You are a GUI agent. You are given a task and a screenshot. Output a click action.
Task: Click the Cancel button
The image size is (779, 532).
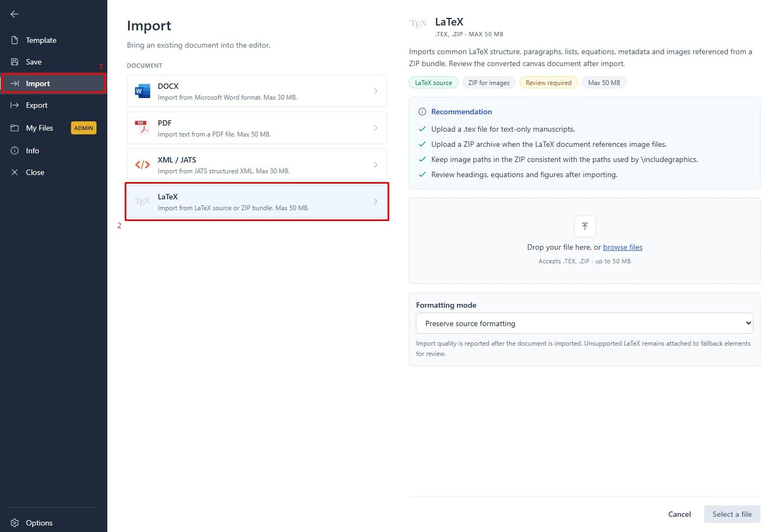pos(679,514)
